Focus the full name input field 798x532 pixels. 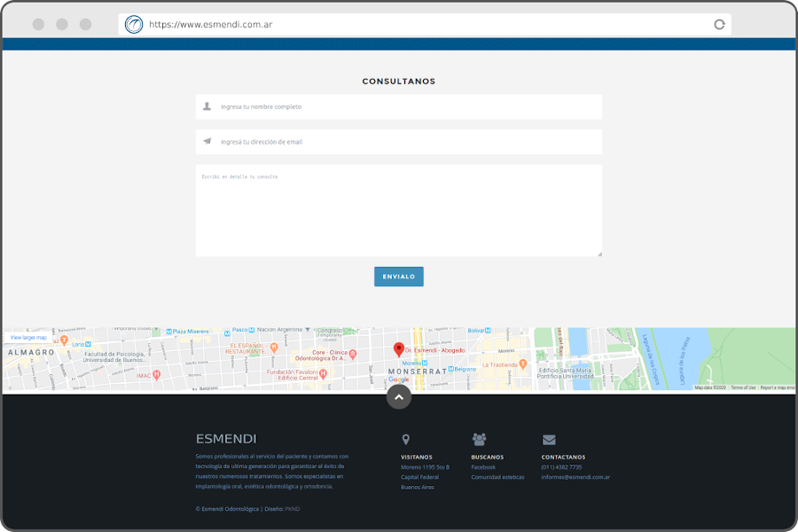tap(408, 106)
